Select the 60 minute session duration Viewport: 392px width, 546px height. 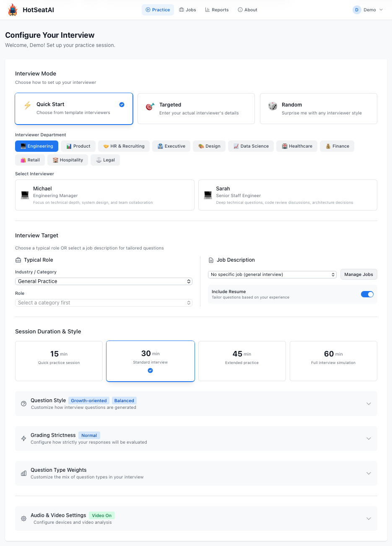[x=333, y=361]
